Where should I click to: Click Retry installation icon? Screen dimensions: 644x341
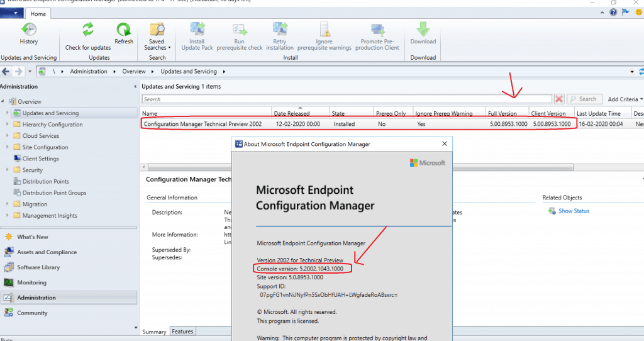click(x=280, y=30)
